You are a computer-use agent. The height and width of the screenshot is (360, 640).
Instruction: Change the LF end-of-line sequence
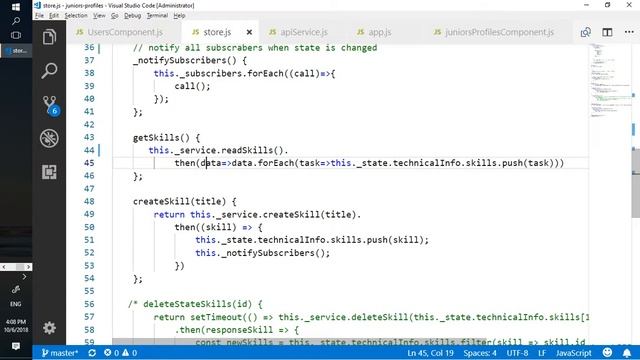(x=542, y=353)
